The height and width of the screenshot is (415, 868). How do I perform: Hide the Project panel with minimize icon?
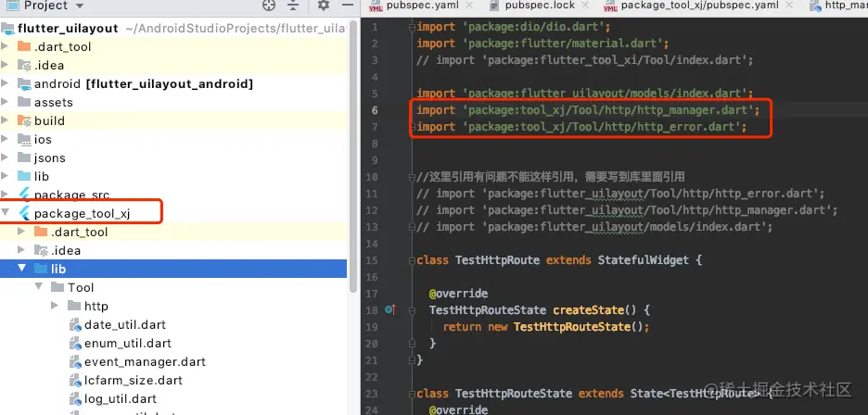[348, 5]
